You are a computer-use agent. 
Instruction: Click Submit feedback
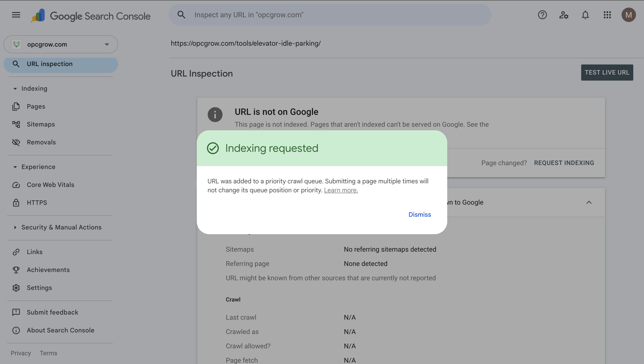(x=53, y=312)
